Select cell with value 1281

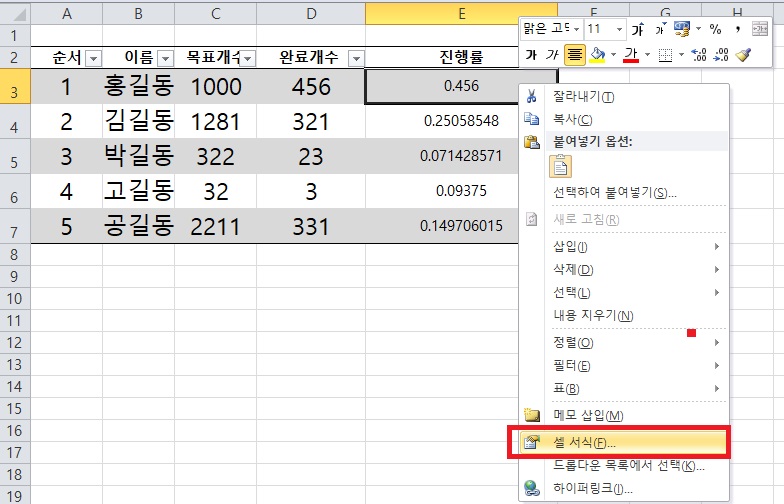pyautogui.click(x=216, y=122)
